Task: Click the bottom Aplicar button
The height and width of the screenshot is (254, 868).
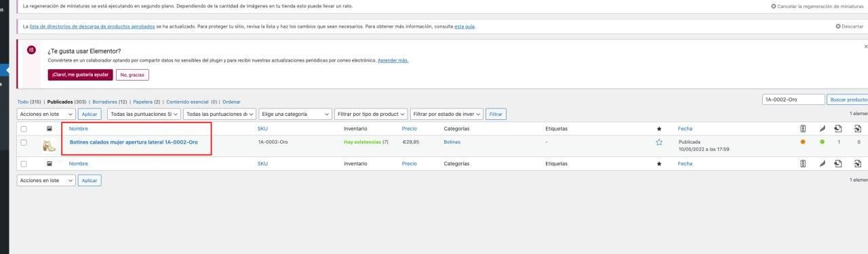Action: tap(90, 180)
